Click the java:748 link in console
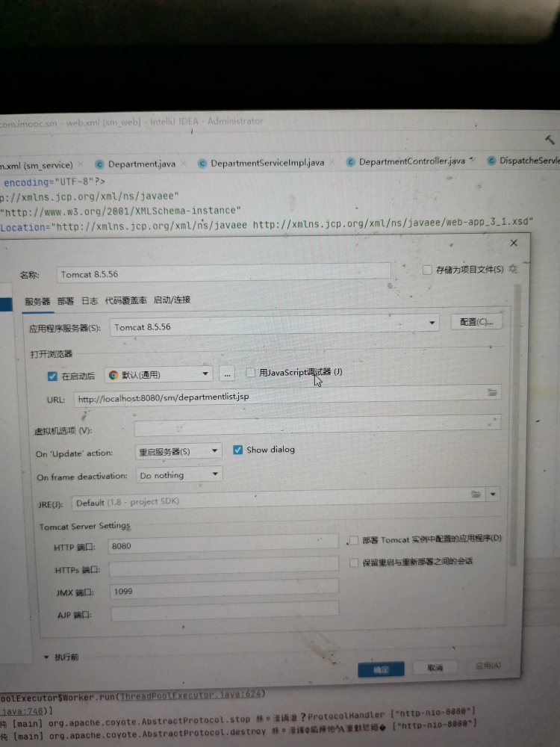Image resolution: width=560 pixels, height=747 pixels. click(x=23, y=711)
